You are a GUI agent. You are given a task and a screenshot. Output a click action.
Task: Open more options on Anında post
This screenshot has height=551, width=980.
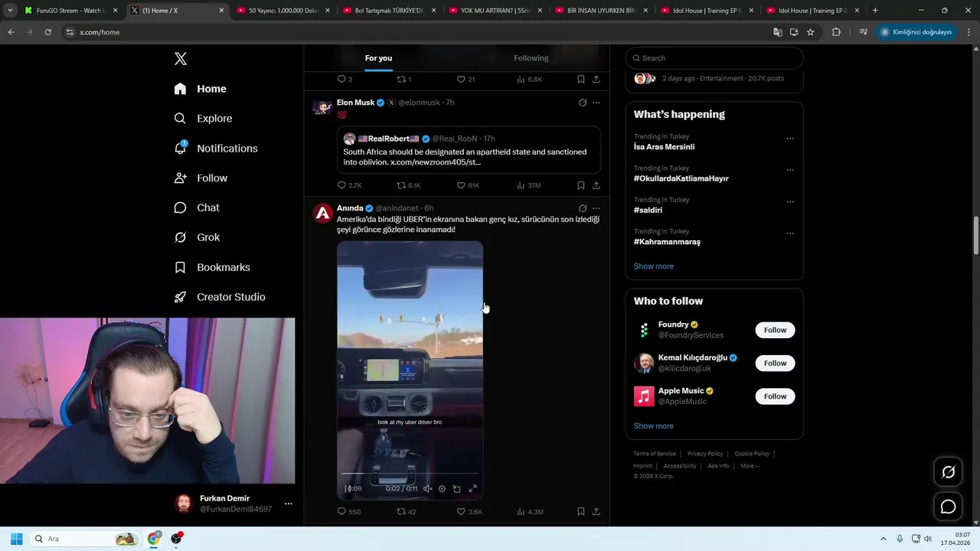[x=596, y=208]
